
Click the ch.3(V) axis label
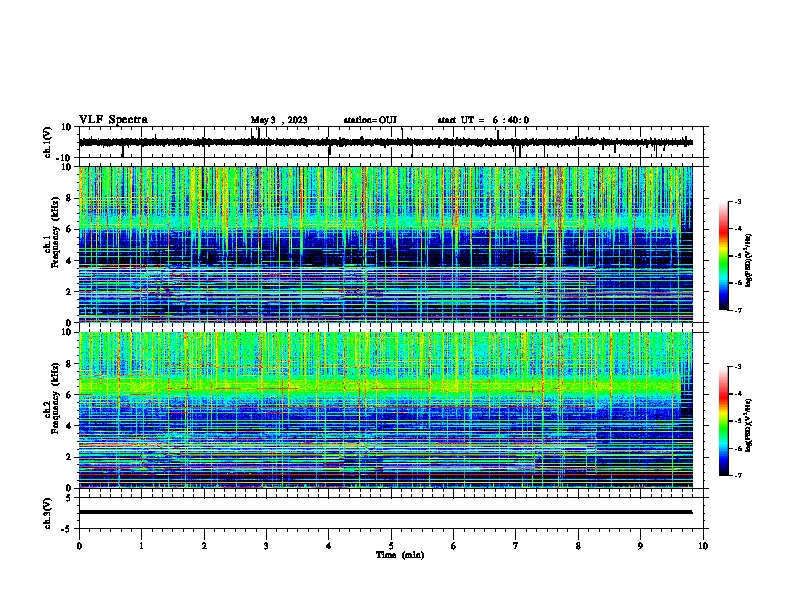48,514
